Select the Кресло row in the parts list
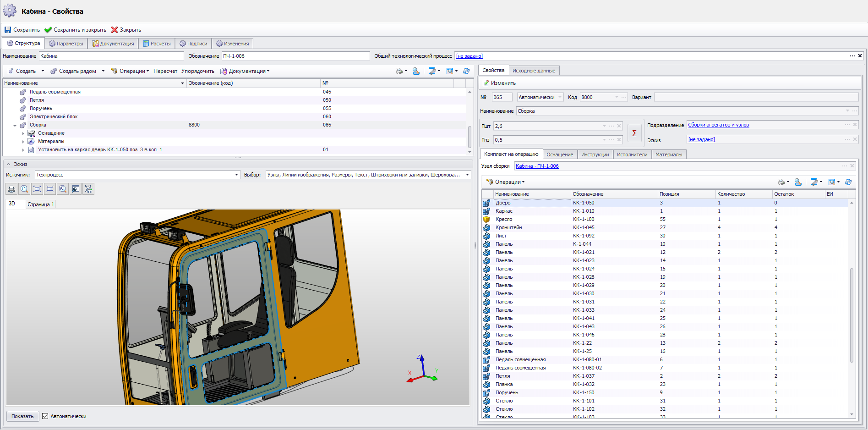Screen dimensions: 868x430 504,219
